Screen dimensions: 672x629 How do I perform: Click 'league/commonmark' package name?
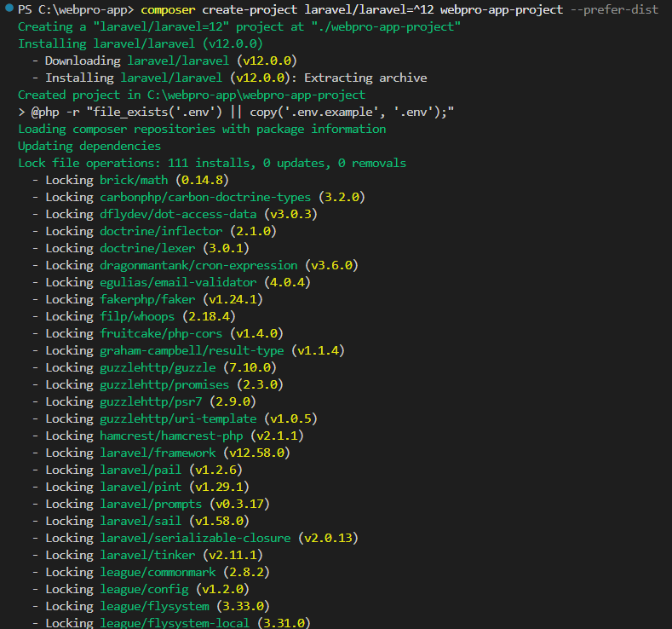(158, 573)
